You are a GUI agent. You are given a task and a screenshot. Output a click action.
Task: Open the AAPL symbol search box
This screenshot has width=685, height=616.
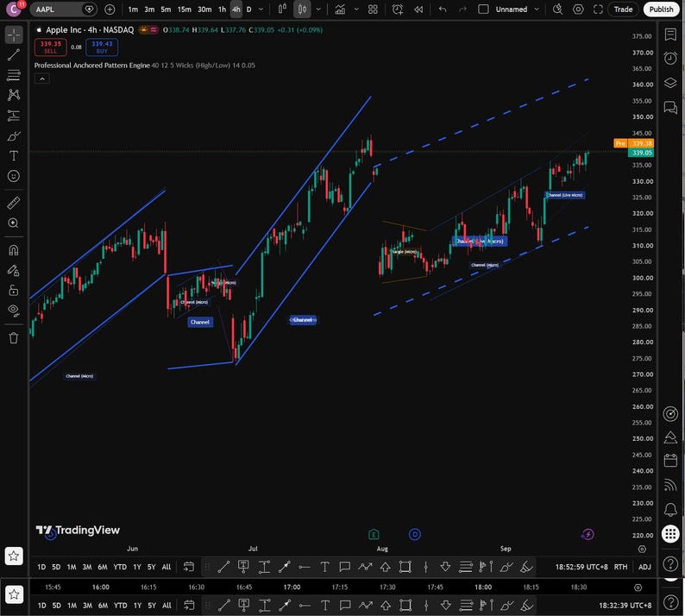tap(63, 9)
